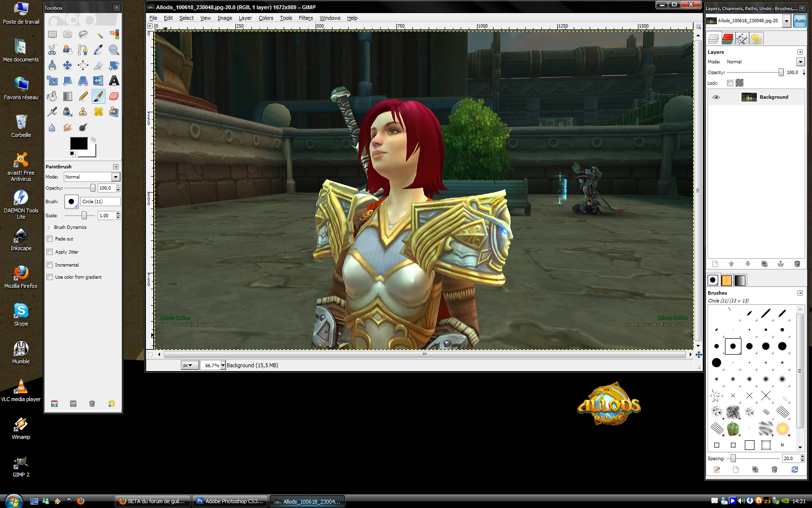This screenshot has width=812, height=508.
Task: Select the Paintbrush tool
Action: 99,96
